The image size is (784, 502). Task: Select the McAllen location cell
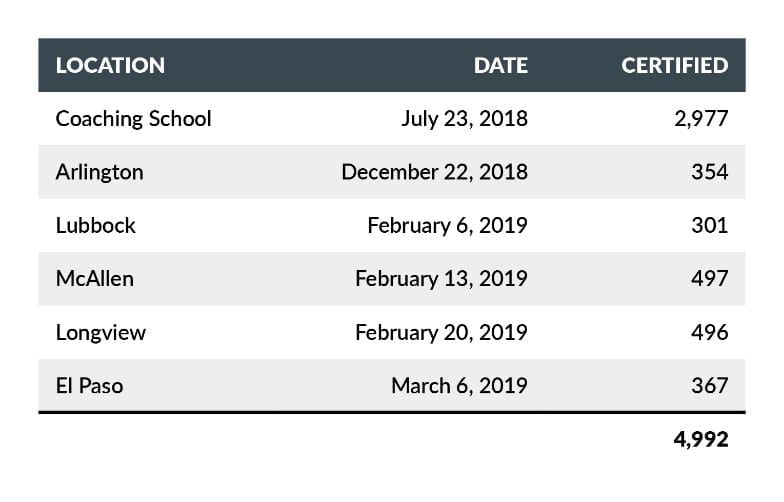(x=94, y=278)
